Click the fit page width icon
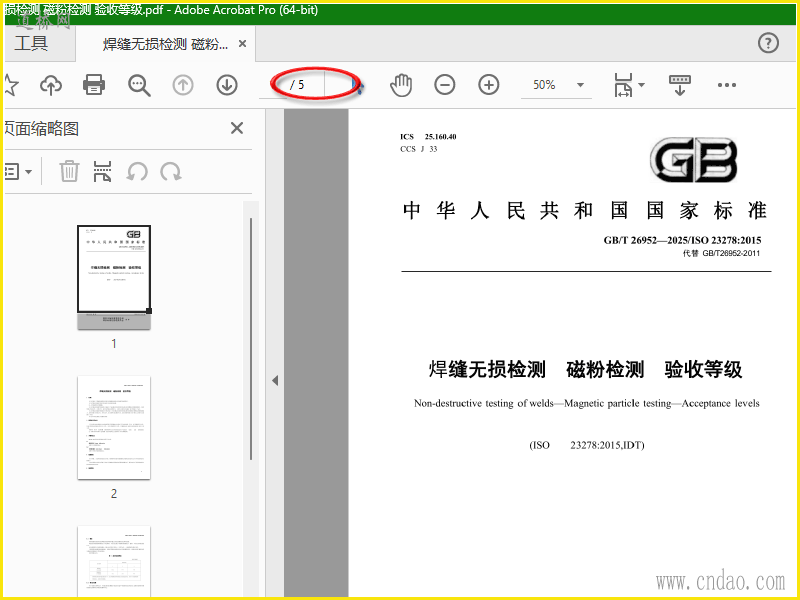The image size is (800, 600). tap(623, 85)
